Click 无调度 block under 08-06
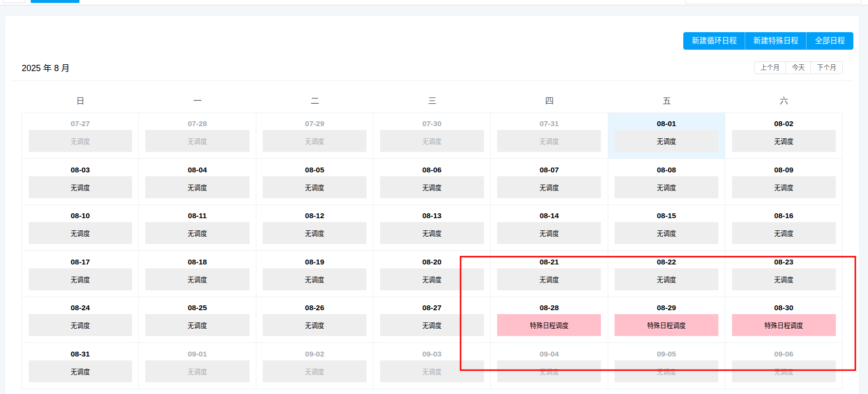Image resolution: width=868 pixels, height=394 pixels. click(x=432, y=188)
